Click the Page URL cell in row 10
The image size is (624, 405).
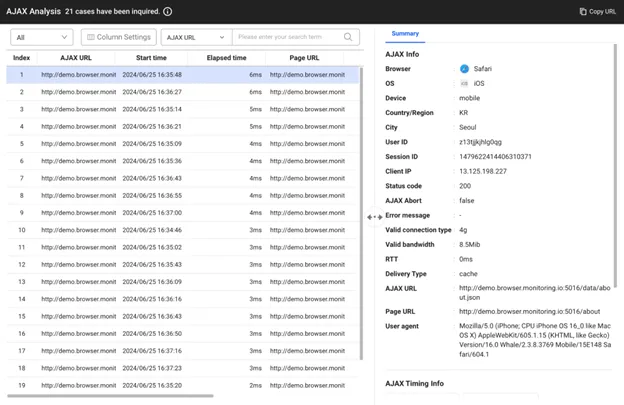click(307, 230)
